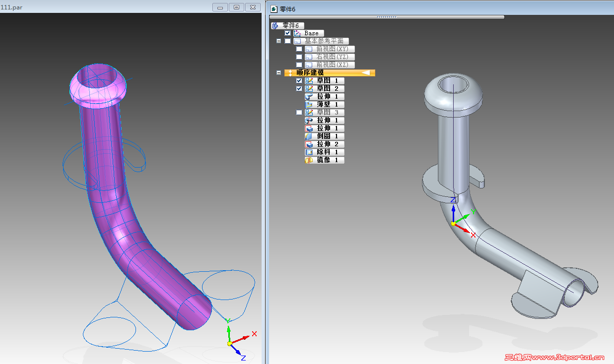Viewport: 614px width, 364px height.
Task: Uncheck the 草图 2 visibility checkbox
Action: (299, 89)
